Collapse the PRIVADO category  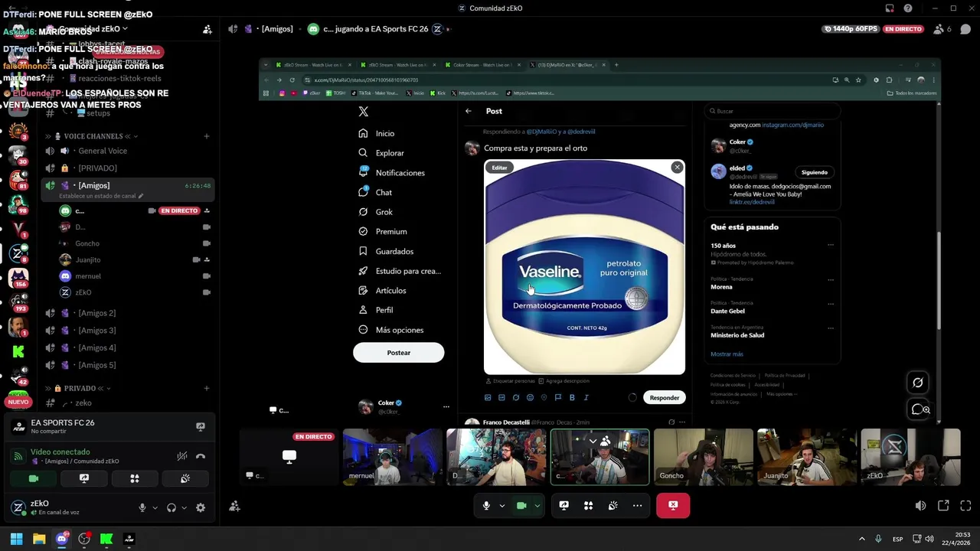click(x=79, y=388)
